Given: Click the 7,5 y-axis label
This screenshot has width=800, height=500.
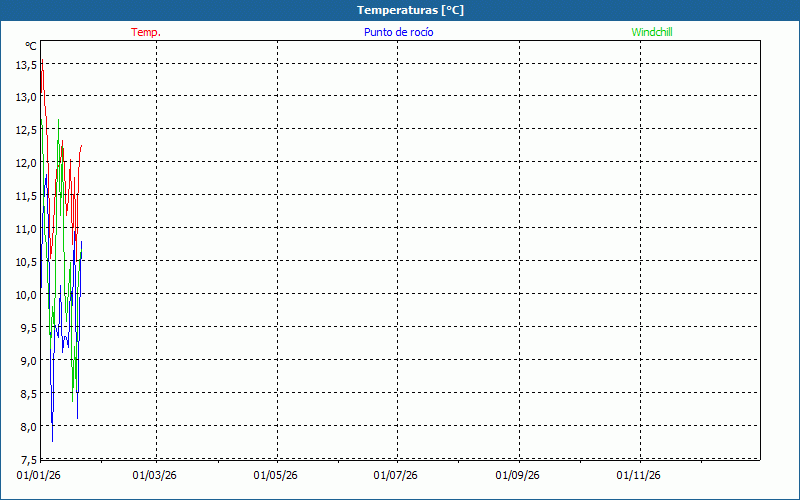Looking at the screenshot, I should (26, 460).
